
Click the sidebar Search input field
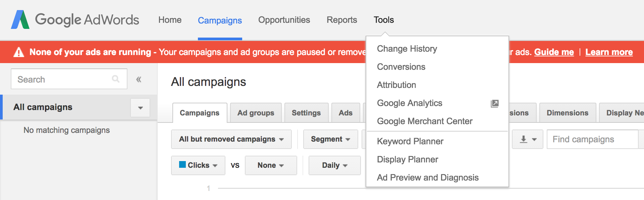[69, 79]
